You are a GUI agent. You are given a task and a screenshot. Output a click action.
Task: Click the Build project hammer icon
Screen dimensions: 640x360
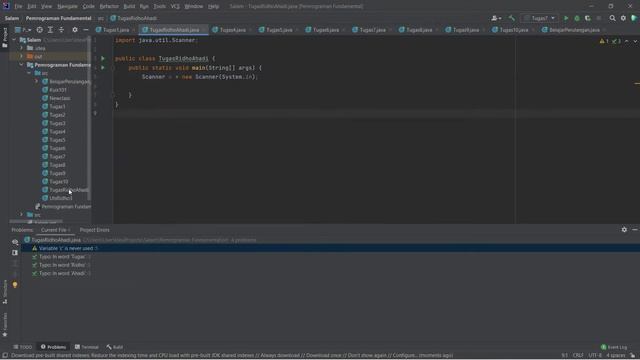coord(512,18)
